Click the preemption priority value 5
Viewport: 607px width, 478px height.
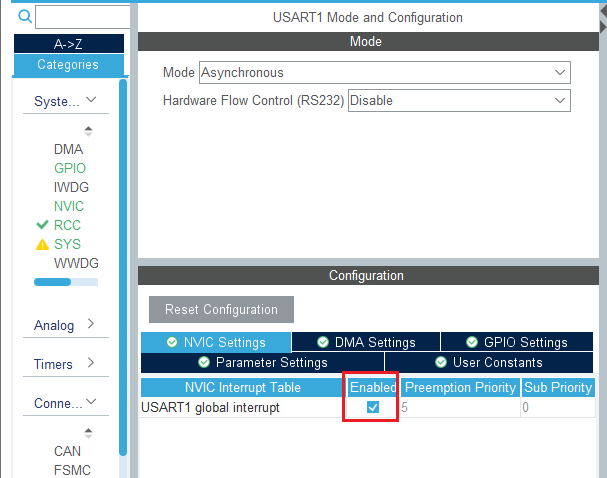pos(405,408)
